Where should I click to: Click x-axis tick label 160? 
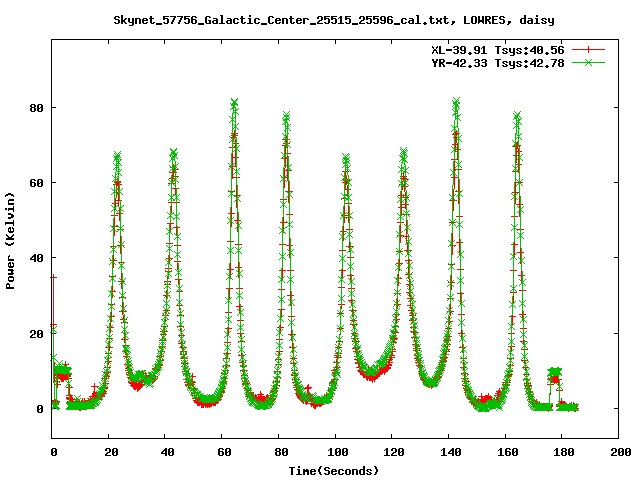click(508, 452)
